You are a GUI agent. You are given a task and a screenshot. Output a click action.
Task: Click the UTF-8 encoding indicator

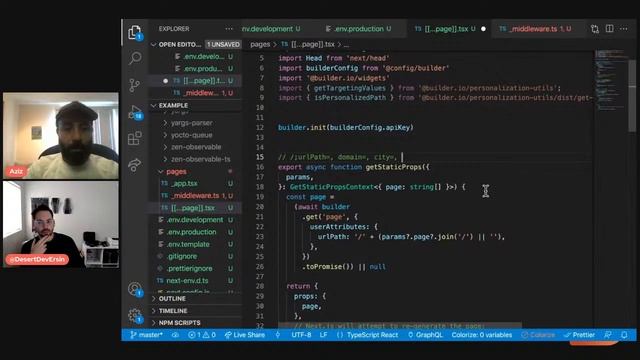click(301, 335)
